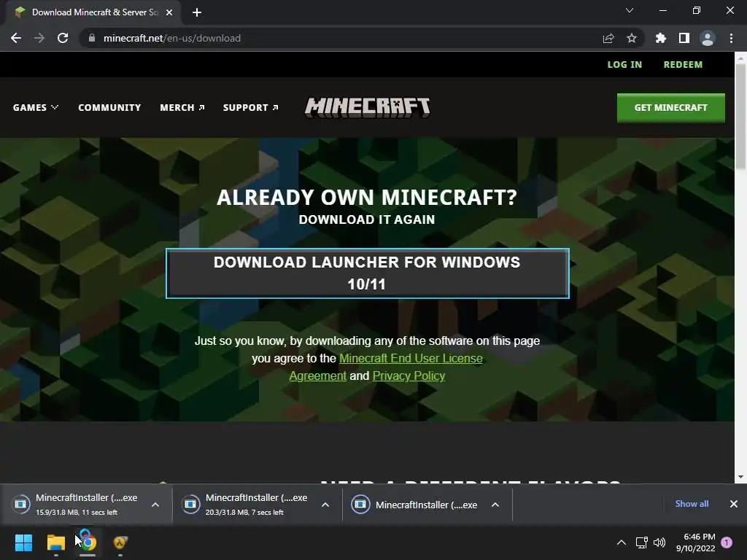Expand options for the 20.3/31.8 MB download
Image resolution: width=747 pixels, height=560 pixels.
(325, 505)
